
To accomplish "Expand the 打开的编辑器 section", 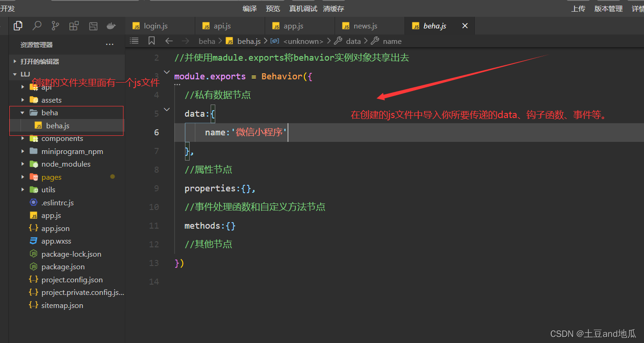I will coord(67,62).
